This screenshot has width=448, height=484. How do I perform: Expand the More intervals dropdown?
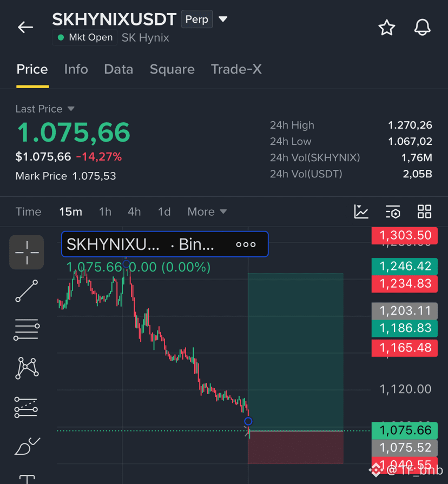[207, 212]
